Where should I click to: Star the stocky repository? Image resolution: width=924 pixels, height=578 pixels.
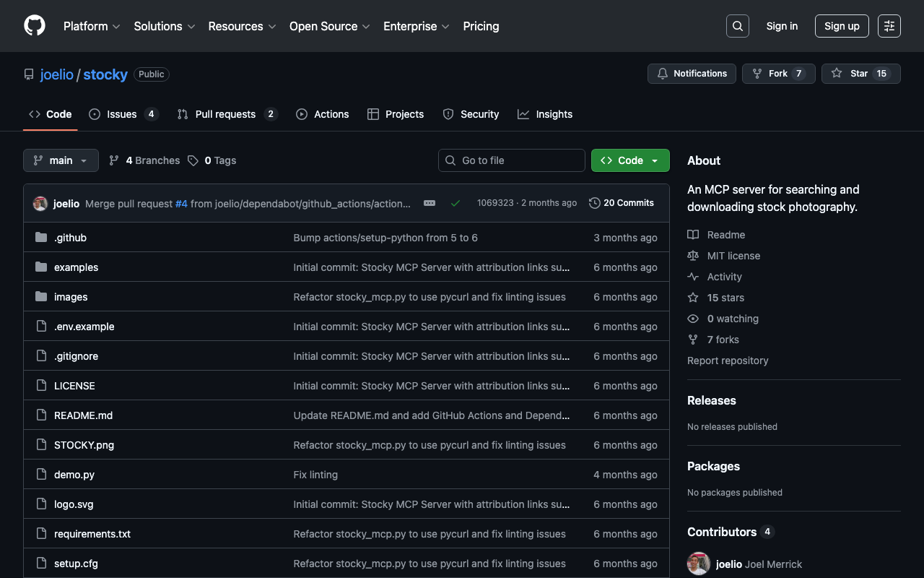coord(860,74)
